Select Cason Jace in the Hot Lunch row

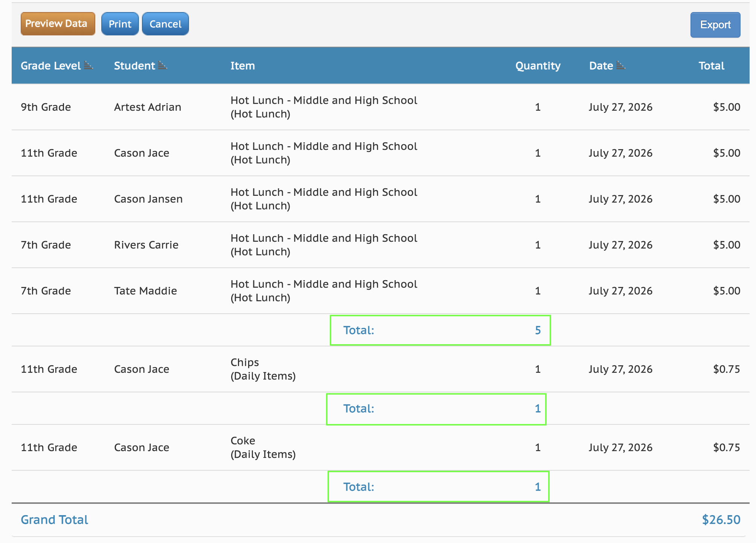(142, 153)
